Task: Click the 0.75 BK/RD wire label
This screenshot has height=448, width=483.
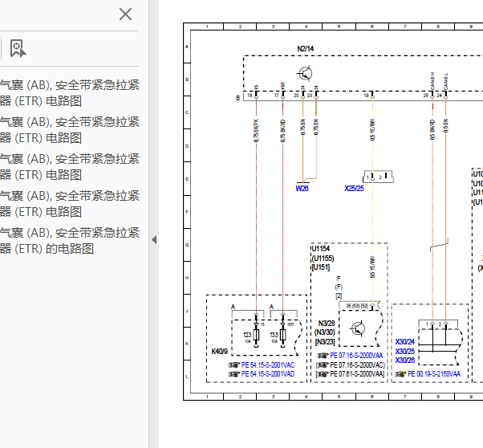Action: coord(282,131)
